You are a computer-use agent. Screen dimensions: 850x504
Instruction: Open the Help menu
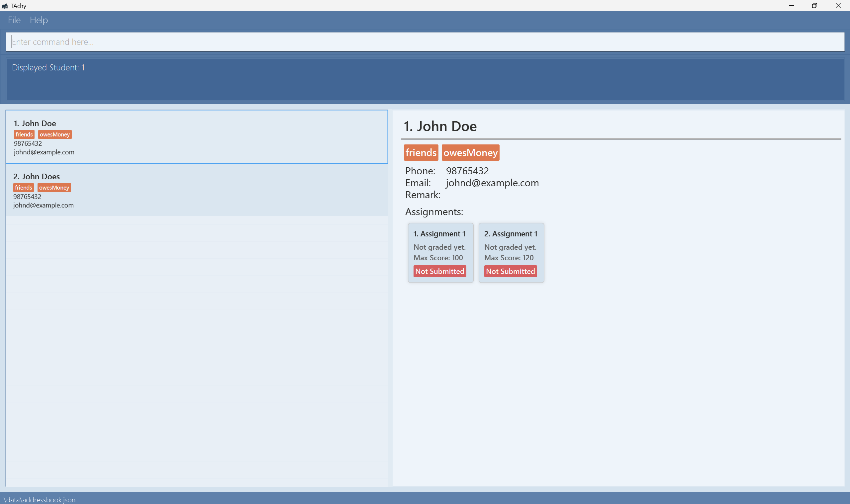[39, 20]
